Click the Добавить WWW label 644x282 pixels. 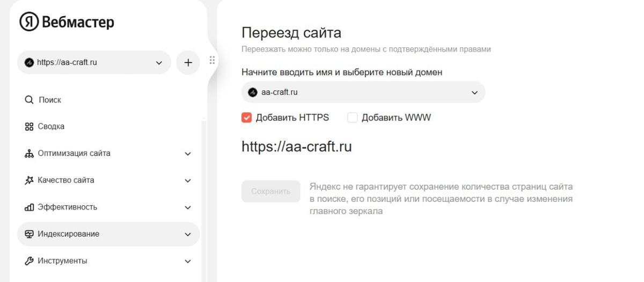click(x=396, y=118)
